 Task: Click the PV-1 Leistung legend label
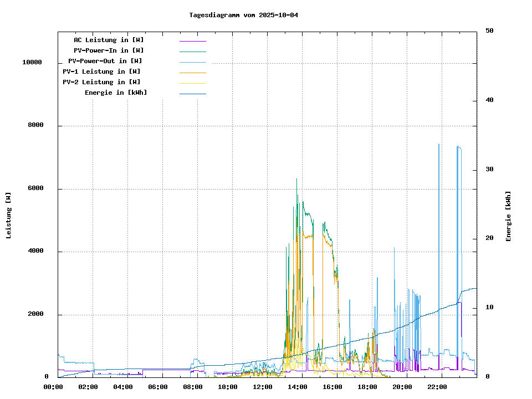(x=101, y=71)
